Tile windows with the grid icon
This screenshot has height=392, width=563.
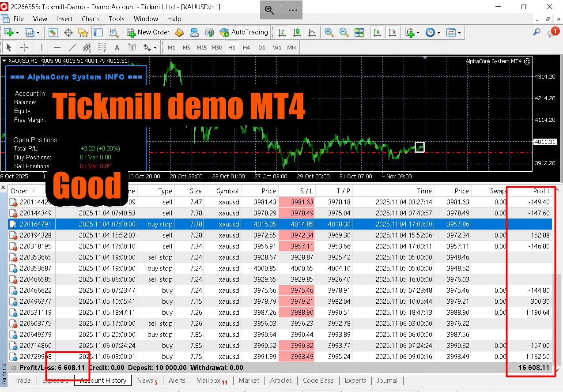coord(359,32)
